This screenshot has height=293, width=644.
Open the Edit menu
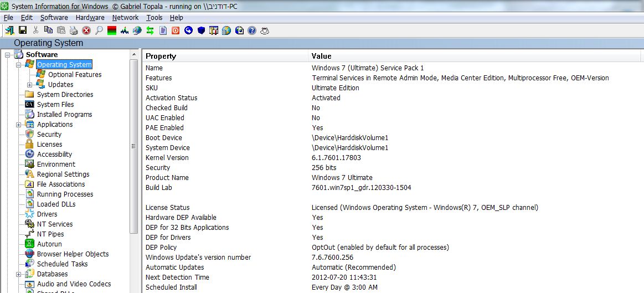(27, 18)
